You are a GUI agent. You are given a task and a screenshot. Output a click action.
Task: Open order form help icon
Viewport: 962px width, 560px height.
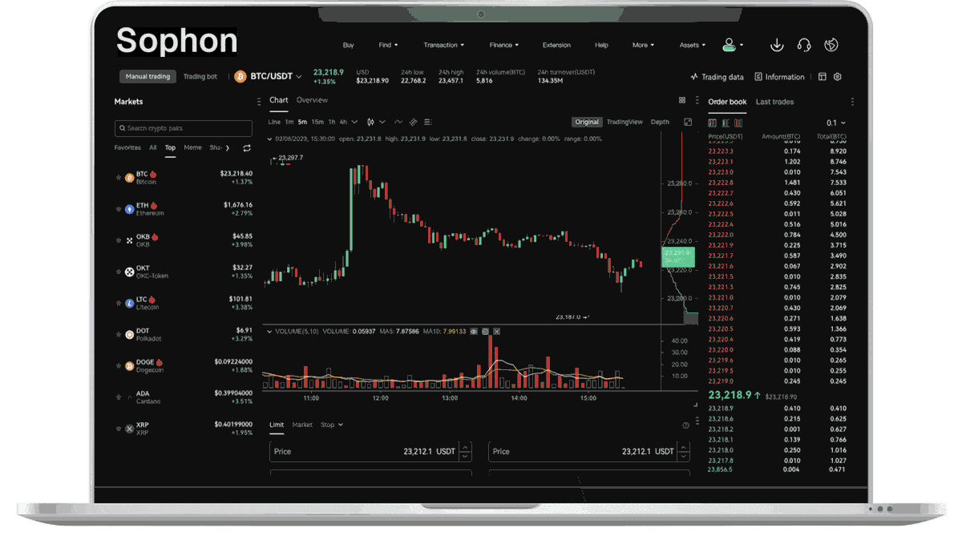685,425
